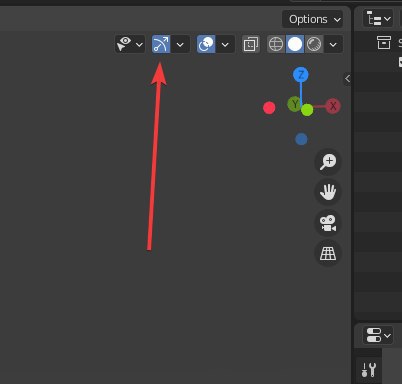The height and width of the screenshot is (384, 402).
Task: Click the negative Z axis blue dot
Action: click(x=301, y=139)
